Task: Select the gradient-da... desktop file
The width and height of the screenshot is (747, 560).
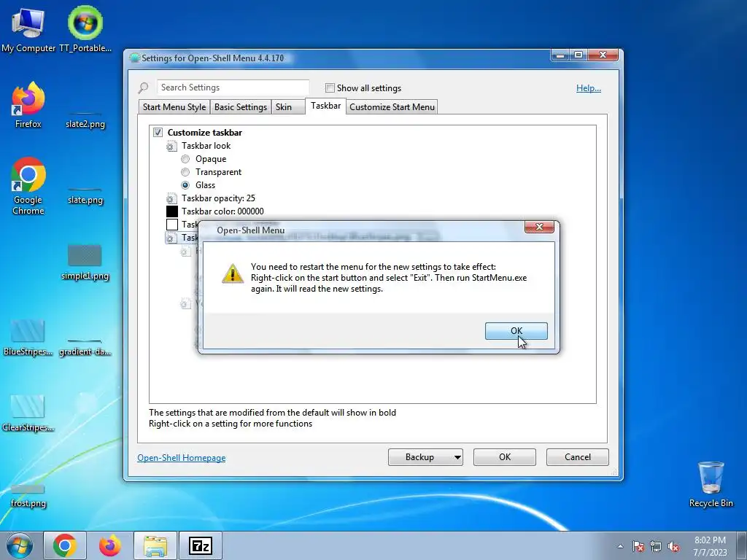Action: pyautogui.click(x=85, y=348)
